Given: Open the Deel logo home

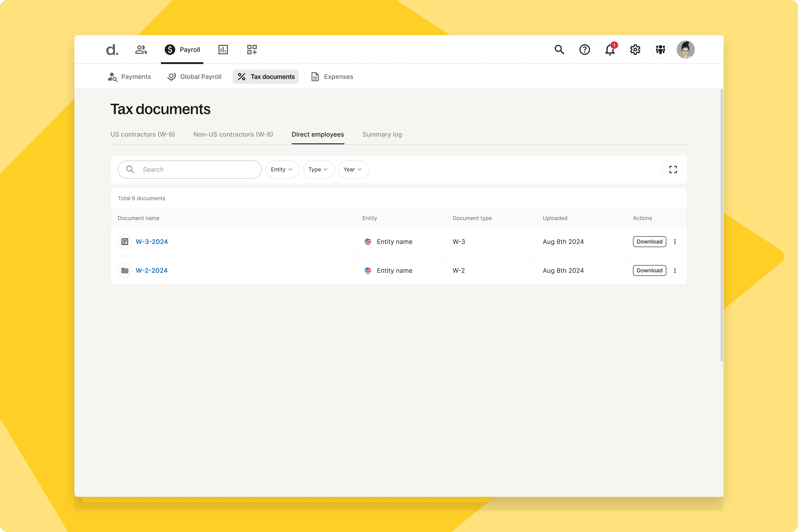Looking at the screenshot, I should [112, 50].
